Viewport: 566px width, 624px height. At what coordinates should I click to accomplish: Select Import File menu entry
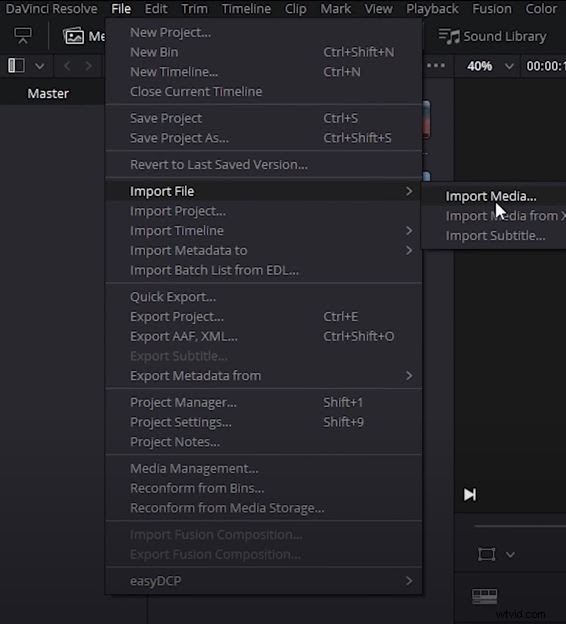coord(263,191)
